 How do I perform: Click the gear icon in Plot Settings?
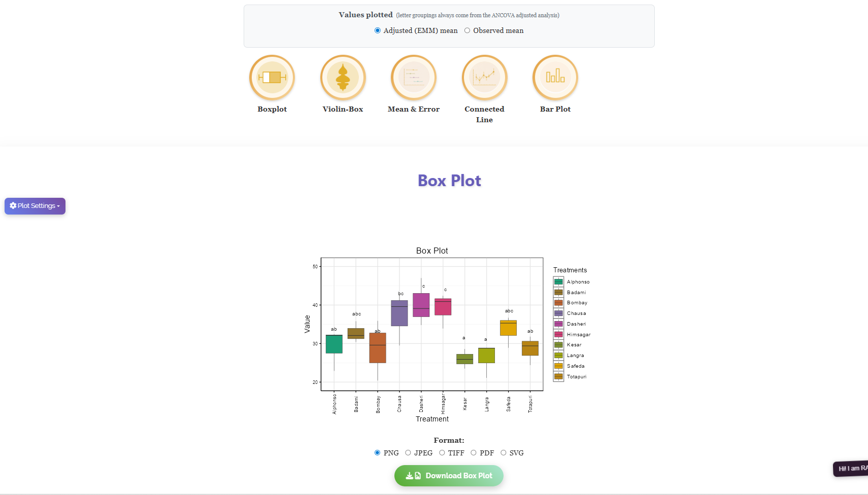coord(13,205)
